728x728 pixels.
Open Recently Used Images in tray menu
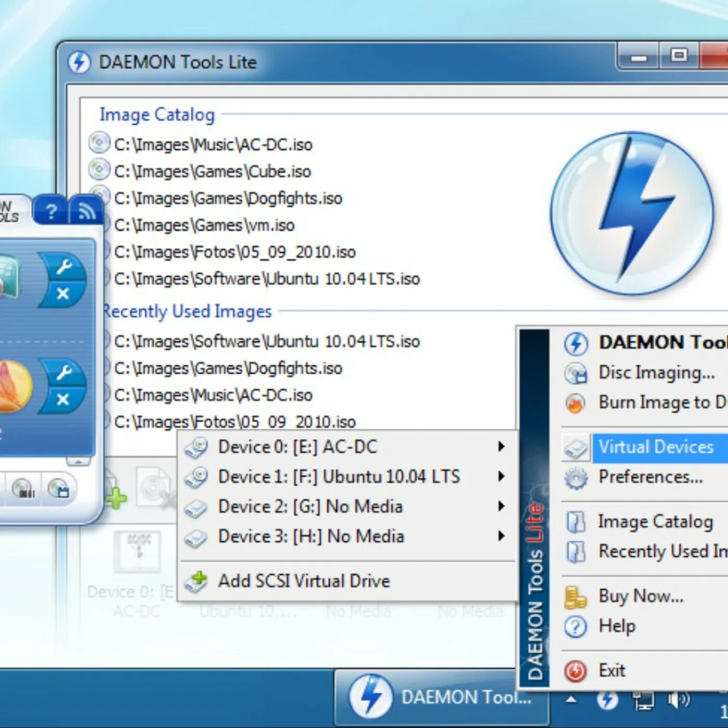click(x=644, y=551)
